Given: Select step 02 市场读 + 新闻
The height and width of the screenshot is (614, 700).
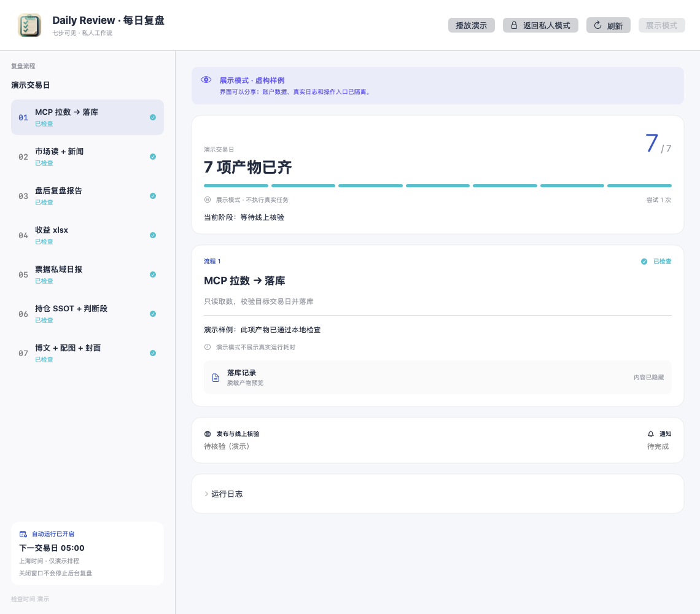Looking at the screenshot, I should click(x=87, y=157).
